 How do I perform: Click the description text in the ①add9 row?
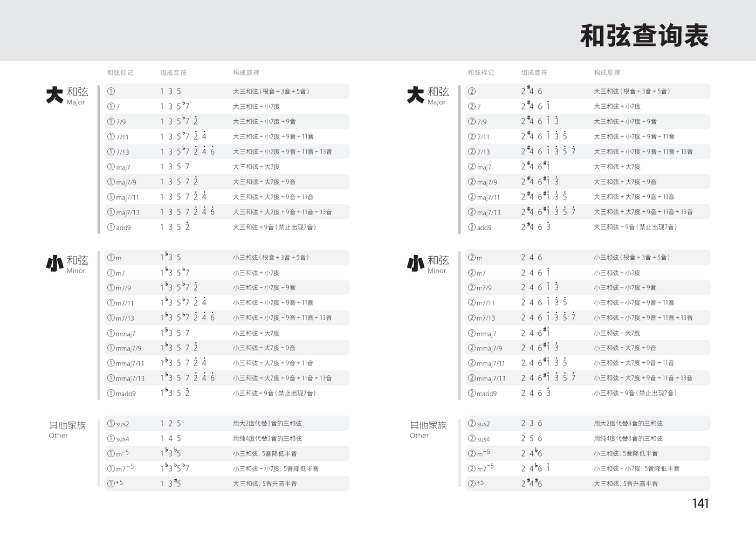(x=274, y=227)
